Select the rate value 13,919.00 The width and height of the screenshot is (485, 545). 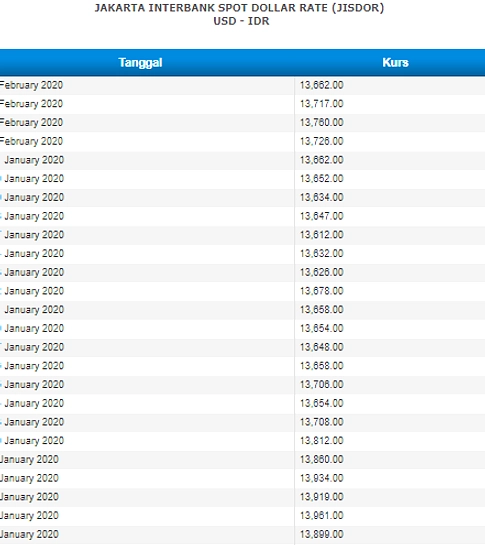pyautogui.click(x=322, y=497)
